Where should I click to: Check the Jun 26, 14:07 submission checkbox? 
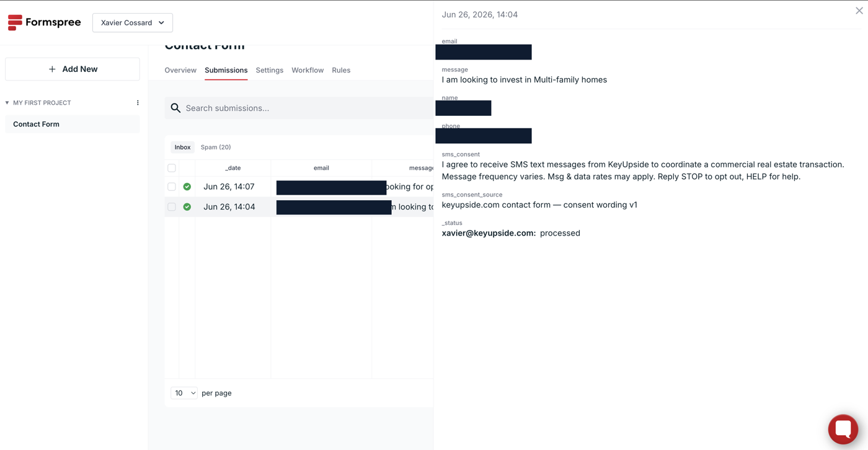pos(172,187)
